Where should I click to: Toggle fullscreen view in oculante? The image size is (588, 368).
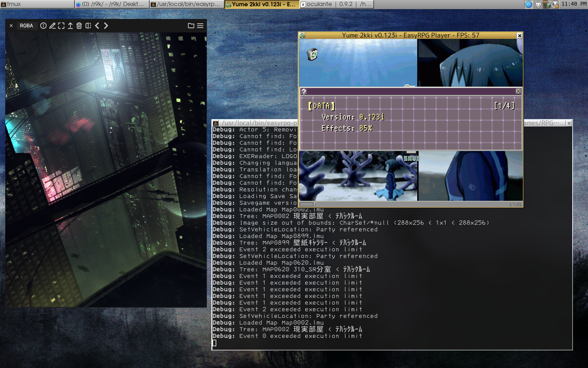coord(61,26)
